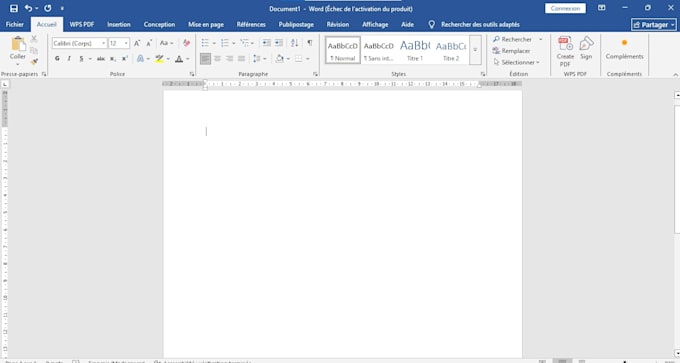Switch to the WPS PDF tab
The image size is (680, 363).
[x=82, y=24]
